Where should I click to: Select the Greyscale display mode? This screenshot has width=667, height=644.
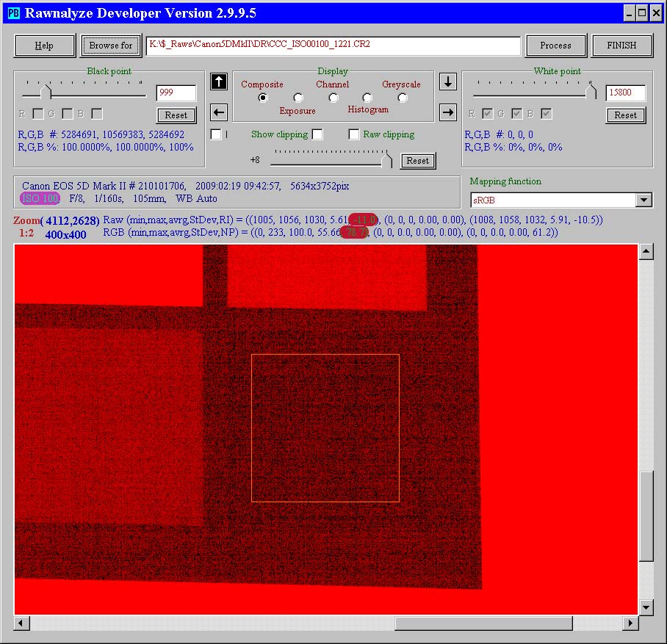[403, 98]
